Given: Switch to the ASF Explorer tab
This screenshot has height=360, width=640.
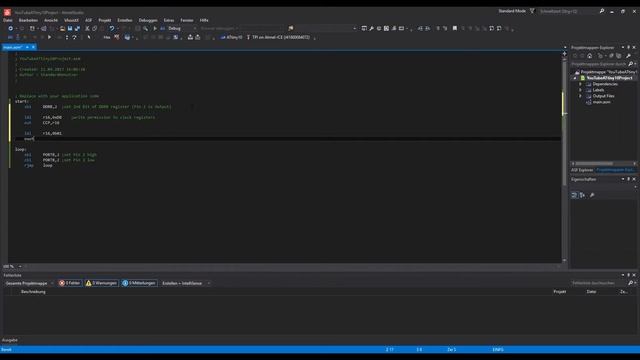Looking at the screenshot, I should pyautogui.click(x=582, y=170).
